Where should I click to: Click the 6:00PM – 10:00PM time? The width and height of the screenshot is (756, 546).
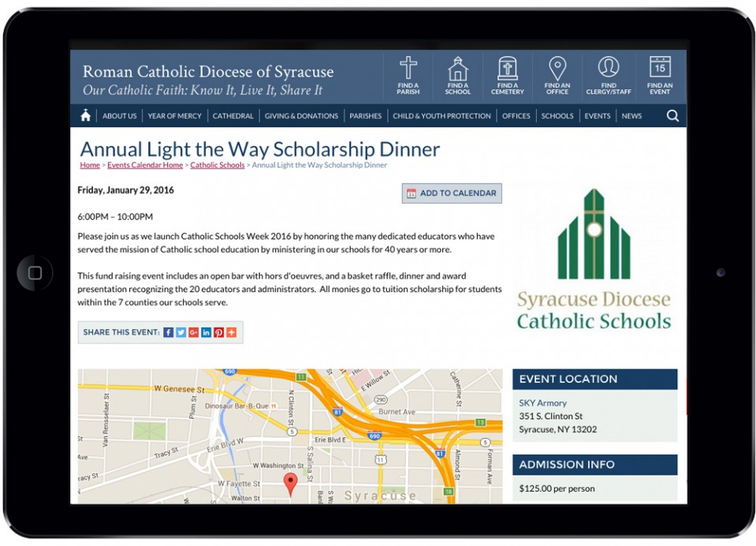pyautogui.click(x=115, y=217)
